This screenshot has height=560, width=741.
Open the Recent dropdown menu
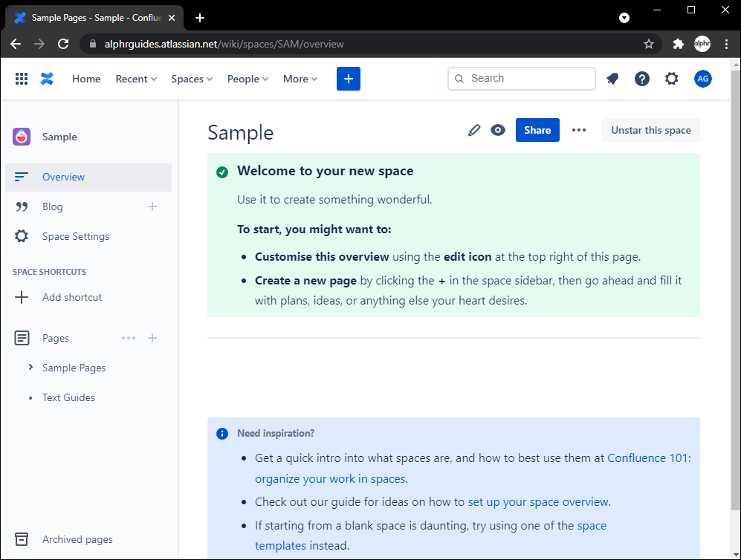click(x=136, y=79)
